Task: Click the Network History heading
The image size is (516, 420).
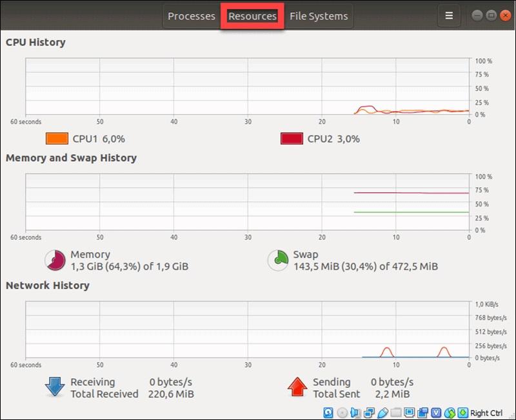Action: click(48, 285)
